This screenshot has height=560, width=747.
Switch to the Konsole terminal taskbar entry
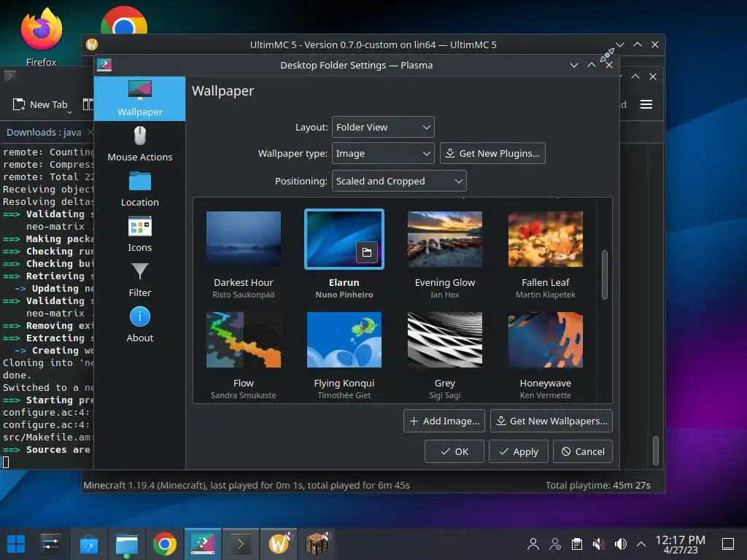tap(241, 544)
